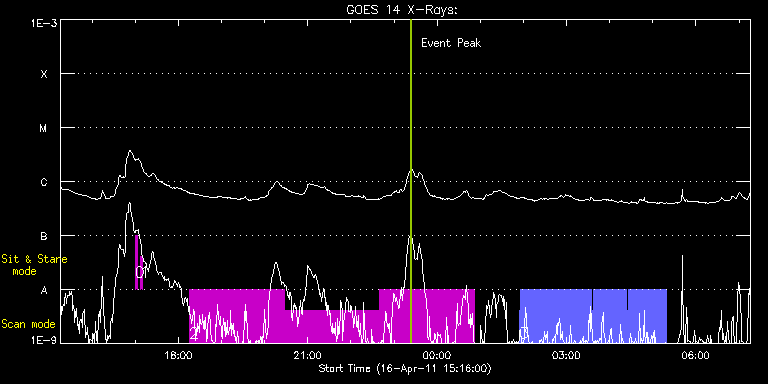Click the blue Scan mode block
This screenshot has height=384, width=768.
[593, 315]
